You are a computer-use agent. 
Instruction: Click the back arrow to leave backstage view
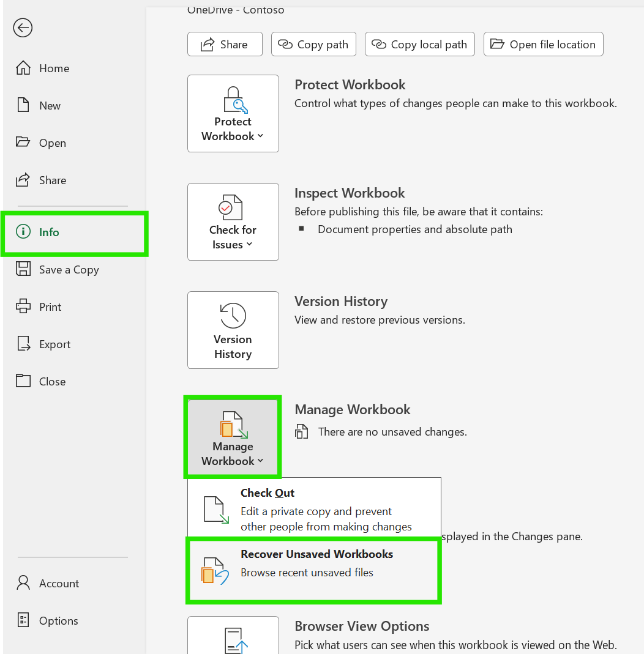pos(23,28)
